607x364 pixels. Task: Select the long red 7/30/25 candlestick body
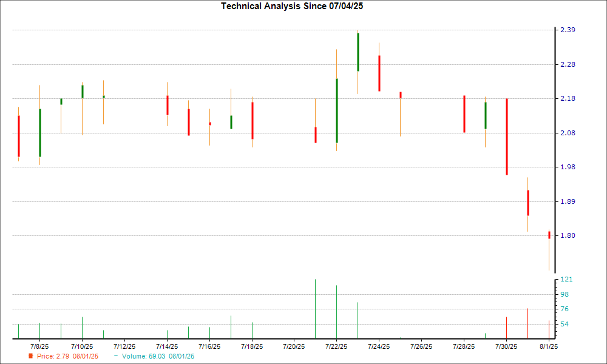[x=507, y=136]
